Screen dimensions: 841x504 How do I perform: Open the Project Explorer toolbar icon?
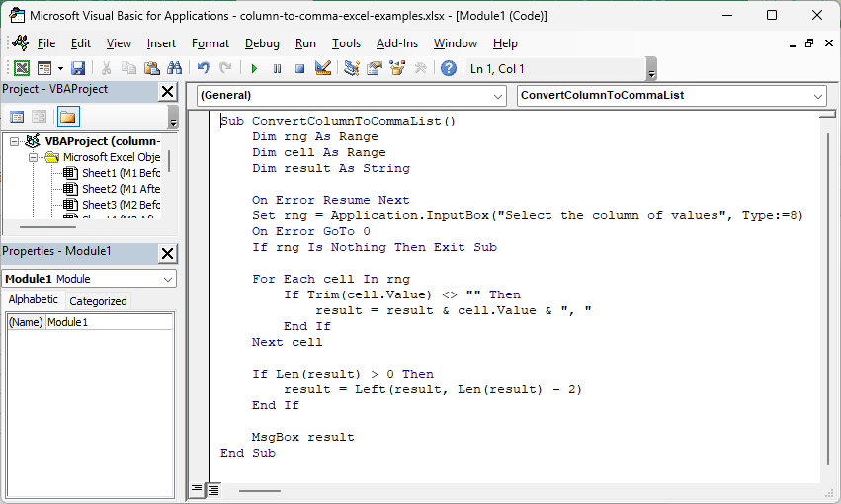351,68
